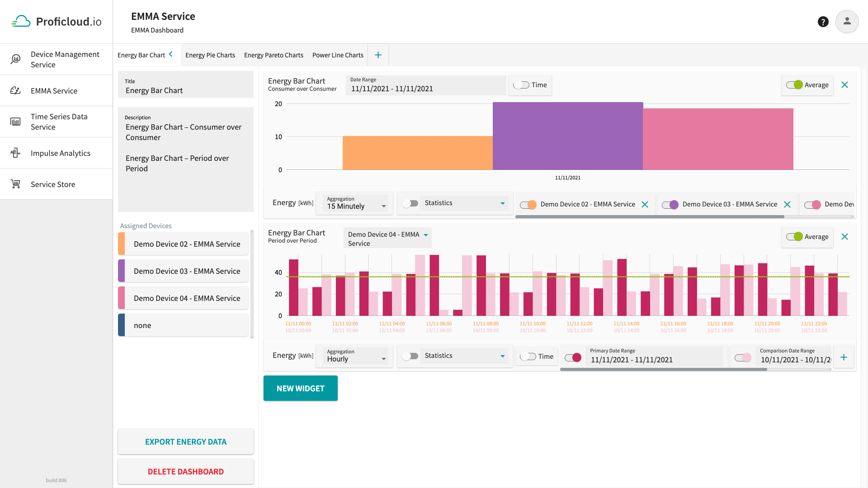Click the NEW WIDGET button
Image resolution: width=868 pixels, height=488 pixels.
(301, 388)
